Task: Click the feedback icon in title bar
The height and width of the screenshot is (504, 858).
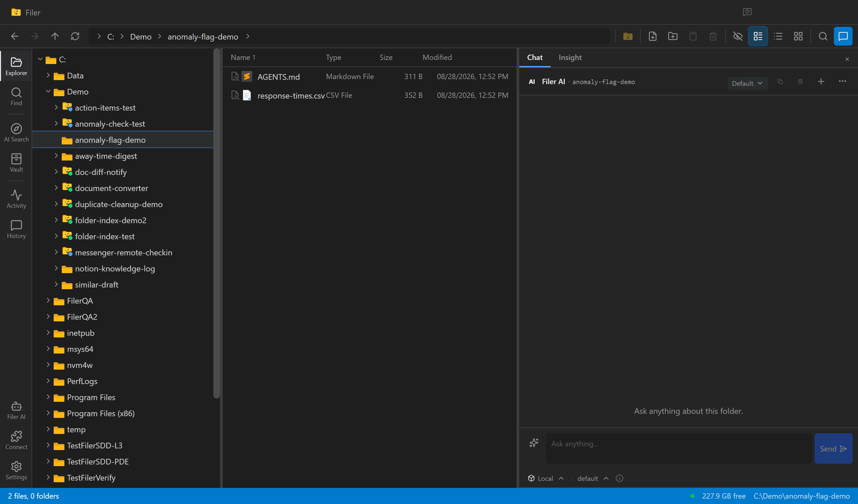Action: click(x=747, y=12)
